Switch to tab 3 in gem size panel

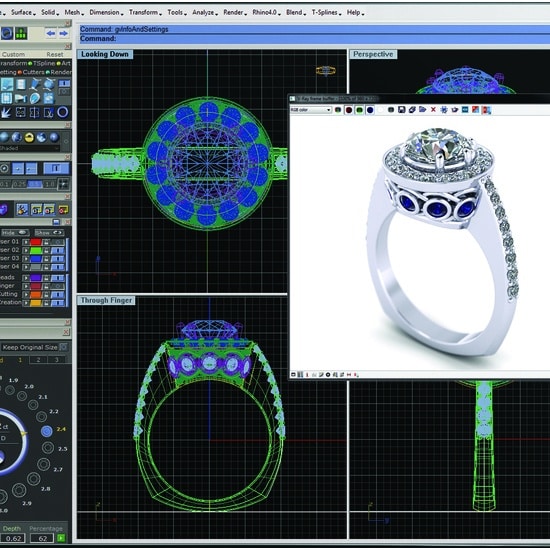click(x=56, y=360)
